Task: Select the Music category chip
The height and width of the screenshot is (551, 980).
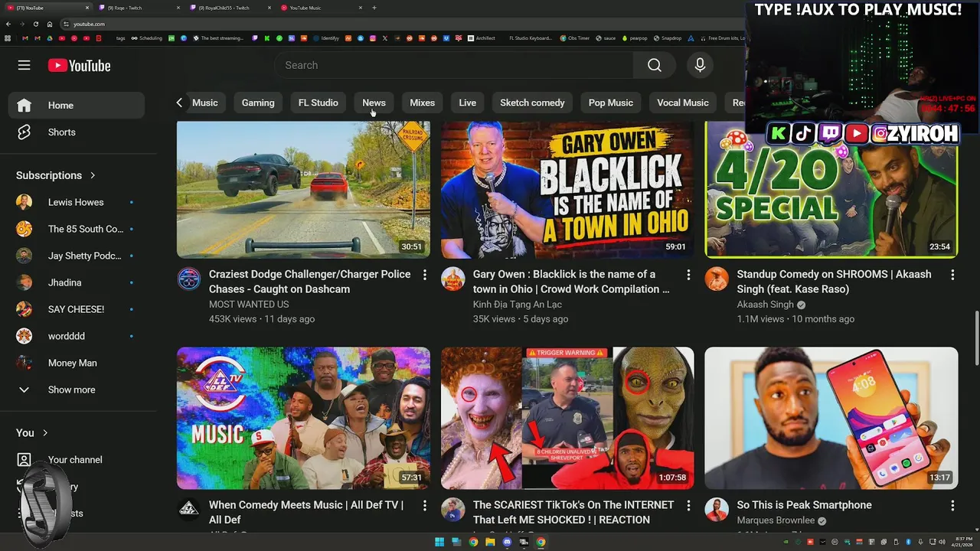Action: (x=204, y=103)
